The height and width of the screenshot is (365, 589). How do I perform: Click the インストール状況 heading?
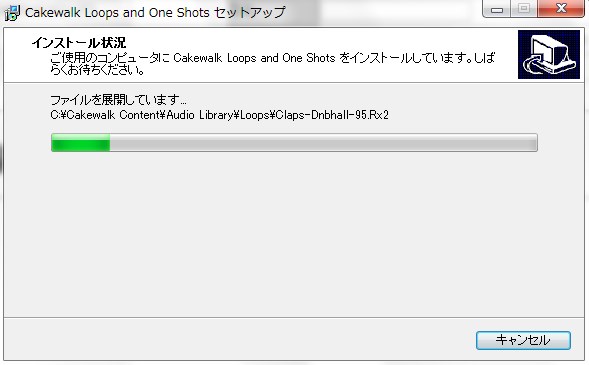pos(79,43)
